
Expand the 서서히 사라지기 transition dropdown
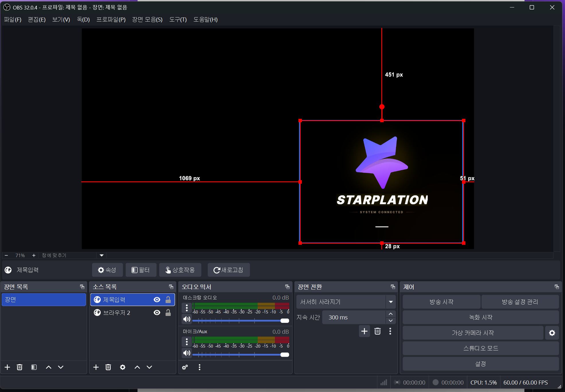pos(391,302)
